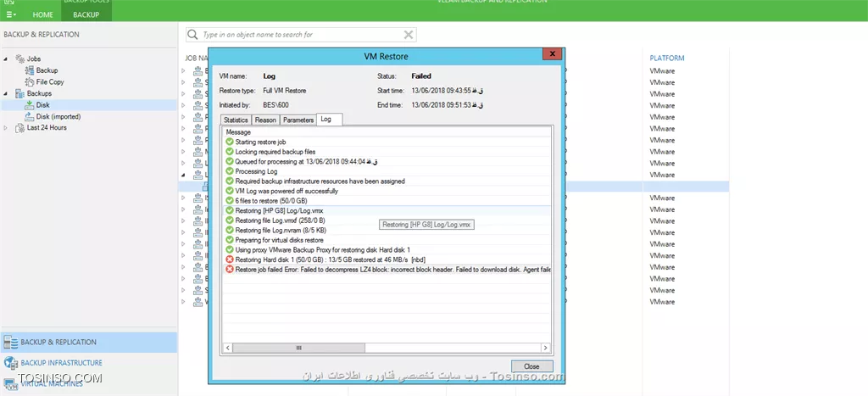Viewport: 868px width, 396px height.
Task: Select the 'Queued for processing' log entry
Action: (x=306, y=162)
